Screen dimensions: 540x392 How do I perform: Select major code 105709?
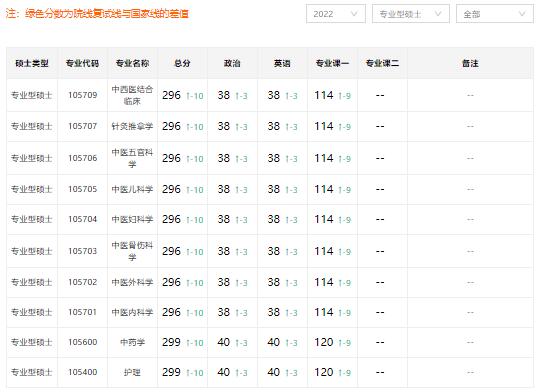(x=83, y=95)
